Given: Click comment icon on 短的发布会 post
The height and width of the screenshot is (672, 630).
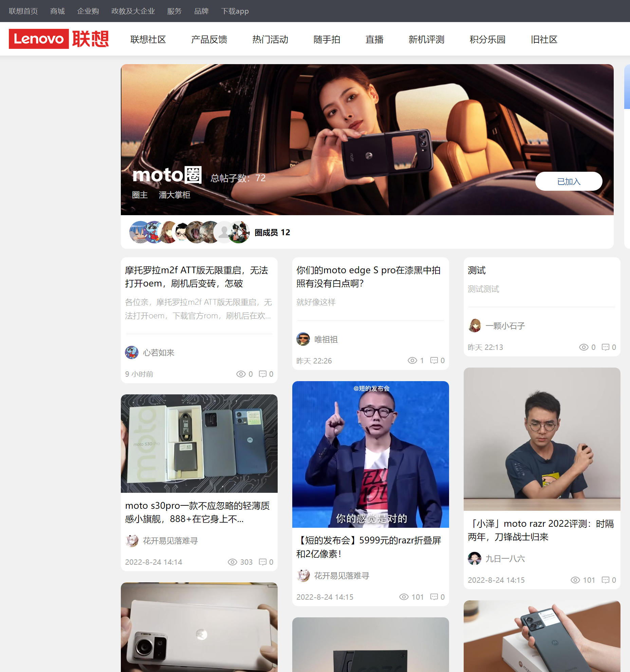Looking at the screenshot, I should coord(434,597).
